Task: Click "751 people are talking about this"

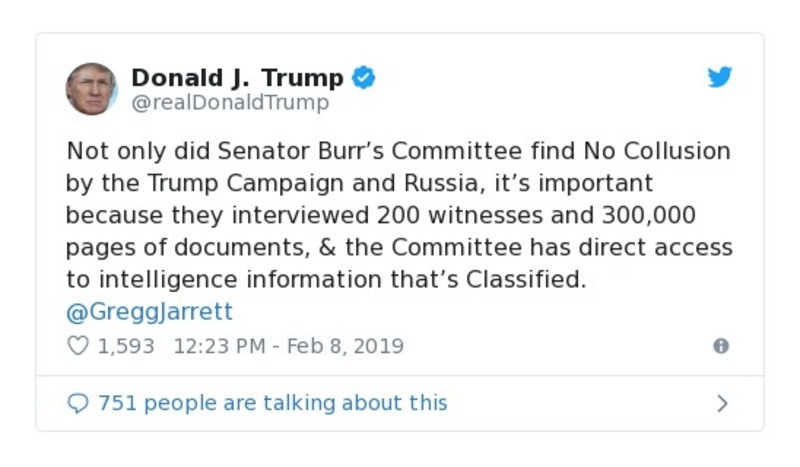Action: click(x=272, y=403)
